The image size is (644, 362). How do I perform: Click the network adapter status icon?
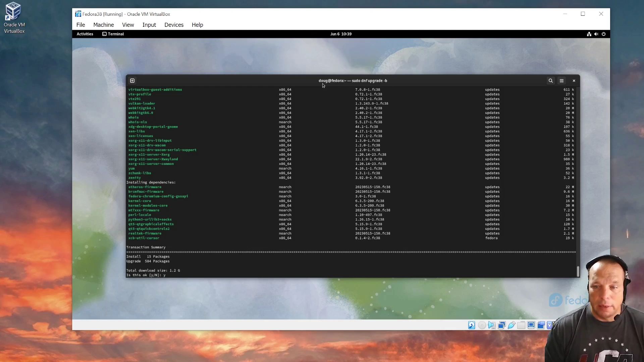click(502, 325)
